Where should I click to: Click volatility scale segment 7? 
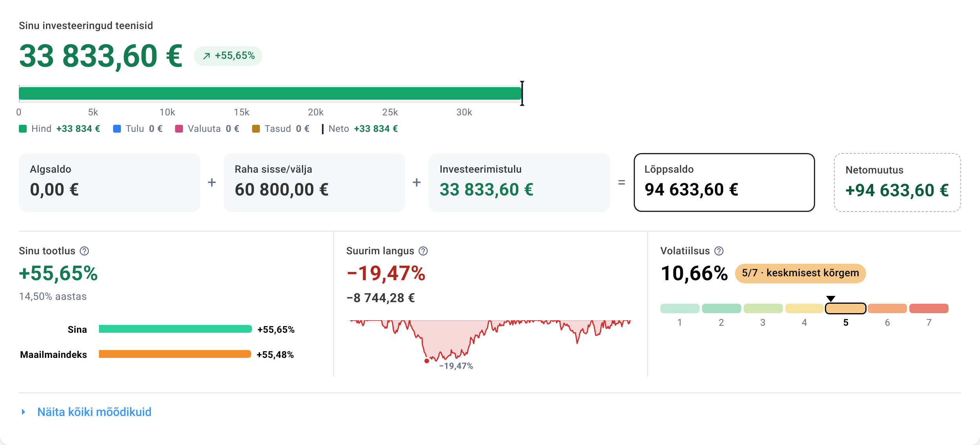click(x=929, y=308)
